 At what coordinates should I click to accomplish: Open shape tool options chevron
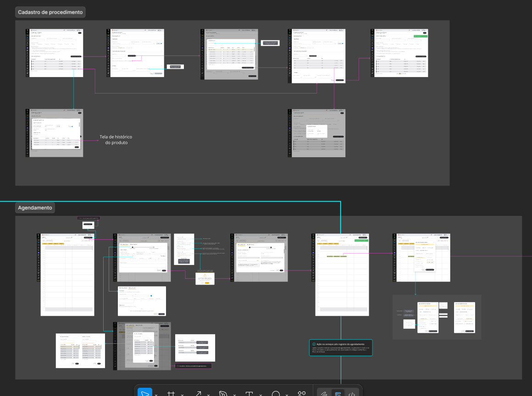pyautogui.click(x=287, y=395)
